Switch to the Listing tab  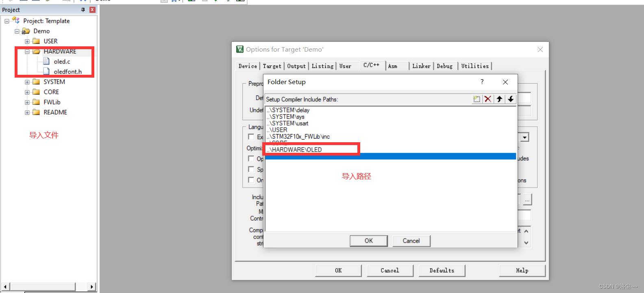coord(323,66)
